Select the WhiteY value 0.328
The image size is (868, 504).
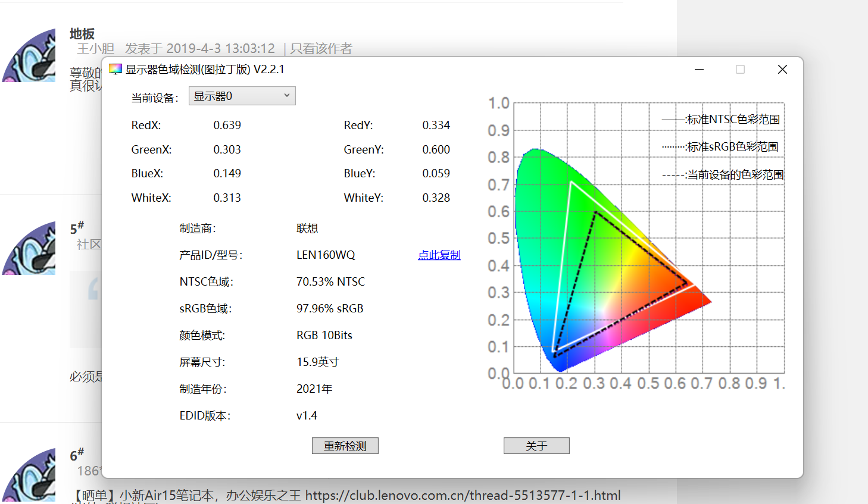436,198
